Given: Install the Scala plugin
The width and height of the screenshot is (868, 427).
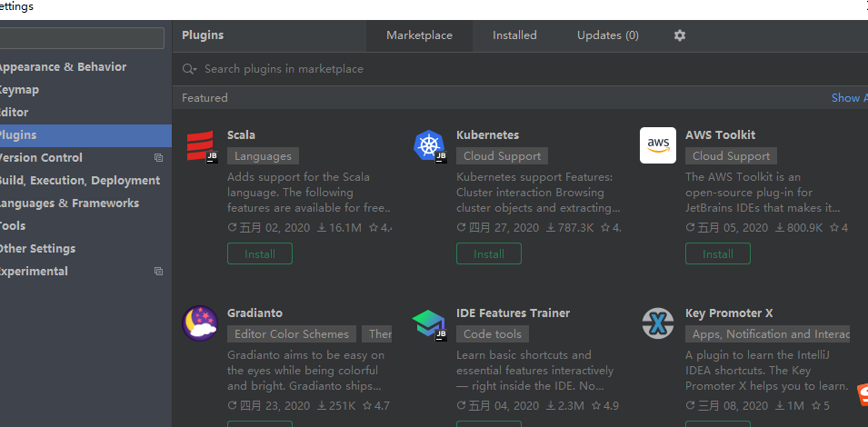Looking at the screenshot, I should (x=260, y=253).
